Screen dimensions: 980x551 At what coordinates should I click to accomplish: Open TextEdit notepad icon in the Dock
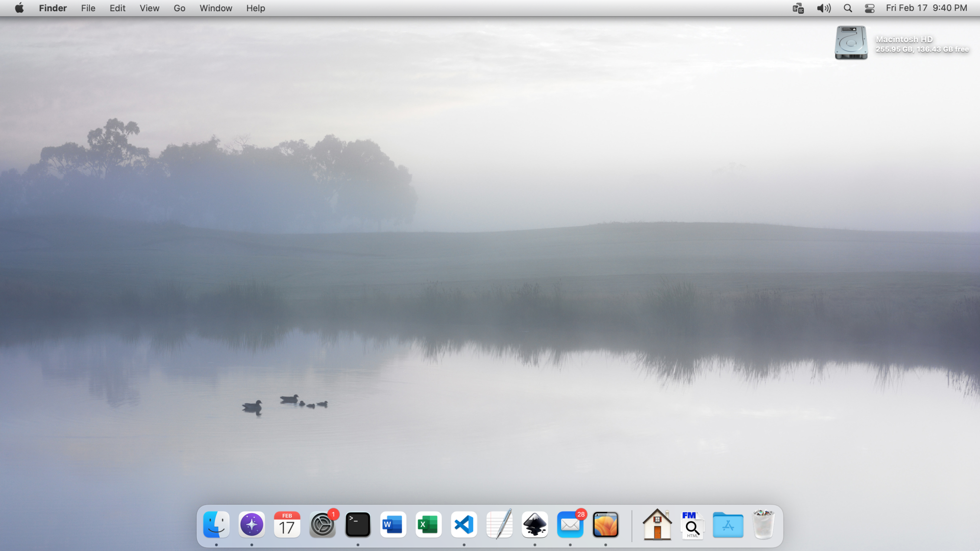coord(499,525)
